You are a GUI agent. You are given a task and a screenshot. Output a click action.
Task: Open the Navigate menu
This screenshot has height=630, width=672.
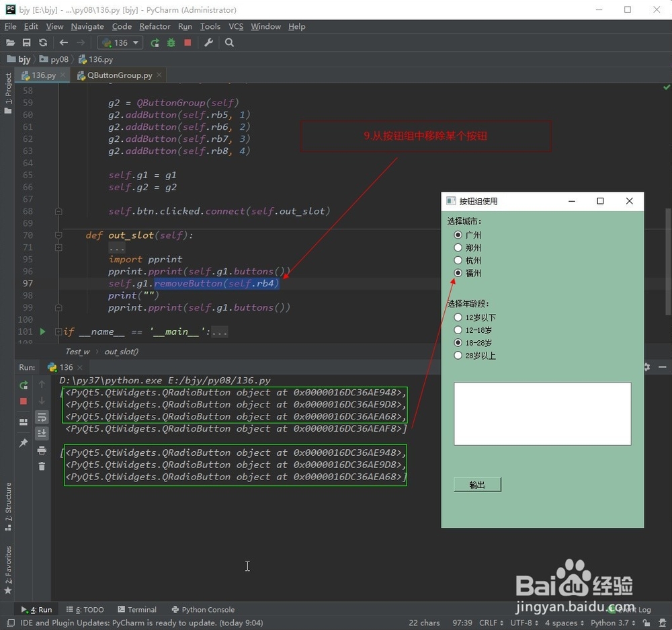[87, 27]
